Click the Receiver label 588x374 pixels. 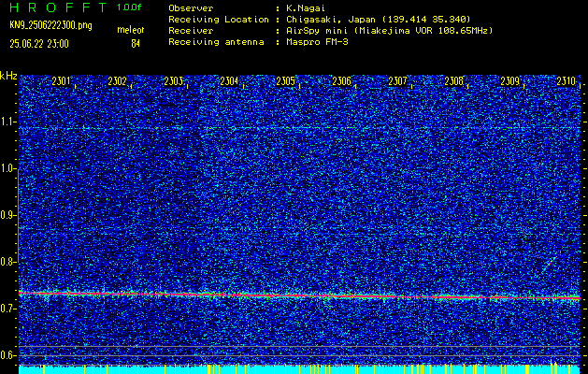191,30
